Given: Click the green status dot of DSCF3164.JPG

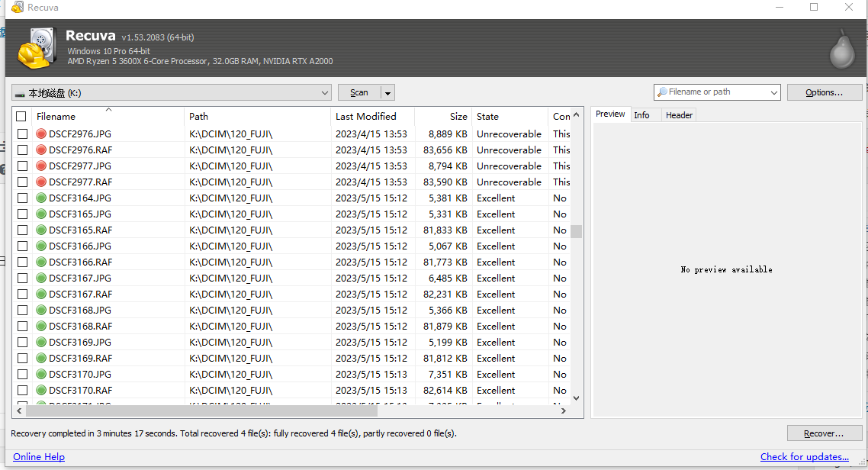Looking at the screenshot, I should point(41,198).
